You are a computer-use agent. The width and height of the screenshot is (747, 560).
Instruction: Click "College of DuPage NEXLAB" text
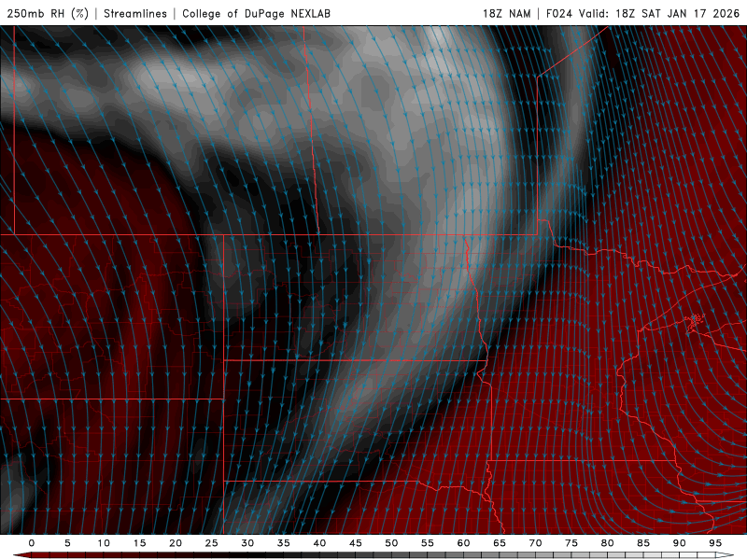pos(256,13)
